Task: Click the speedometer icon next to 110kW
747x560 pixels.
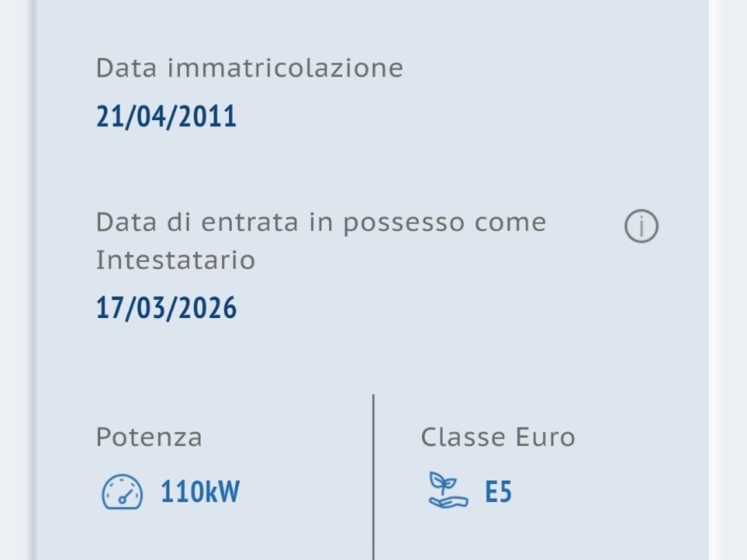Action: (x=122, y=492)
